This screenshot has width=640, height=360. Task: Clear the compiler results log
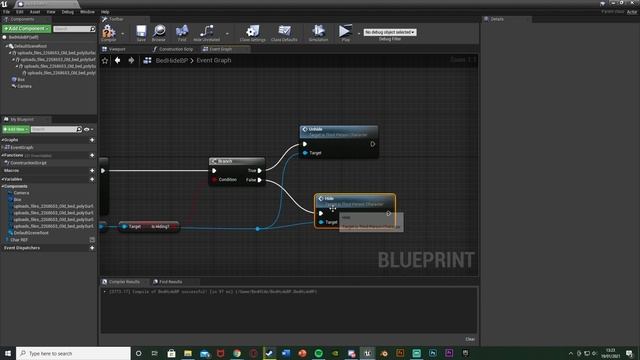click(x=470, y=339)
